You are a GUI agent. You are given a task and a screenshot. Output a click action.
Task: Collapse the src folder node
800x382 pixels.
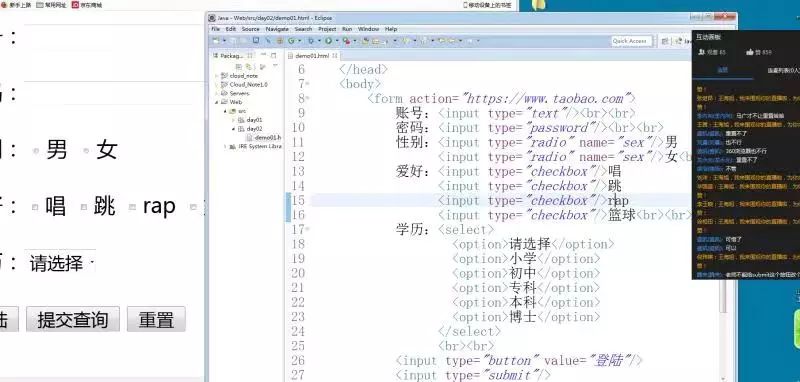225,111
